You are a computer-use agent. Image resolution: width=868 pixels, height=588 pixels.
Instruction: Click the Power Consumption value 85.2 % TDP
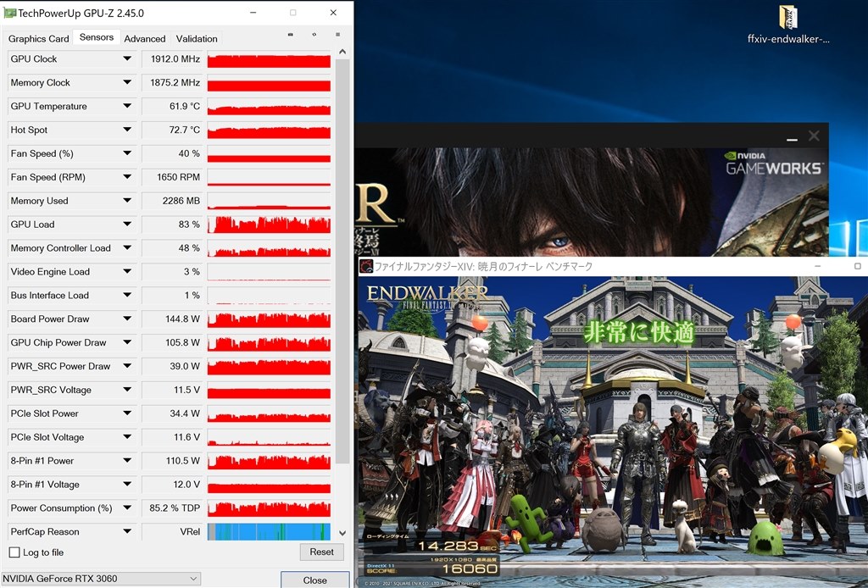(x=175, y=508)
